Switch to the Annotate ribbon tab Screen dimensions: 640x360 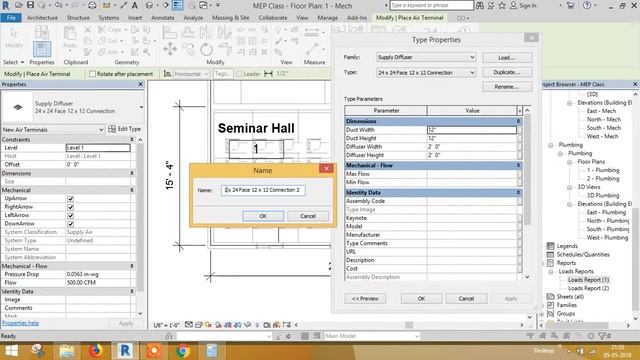click(162, 18)
